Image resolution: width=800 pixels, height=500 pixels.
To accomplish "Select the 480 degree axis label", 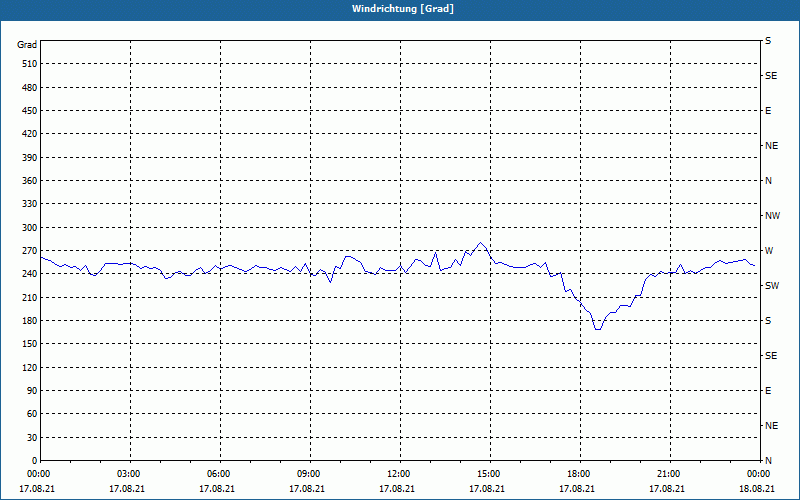I will click(x=30, y=88).
